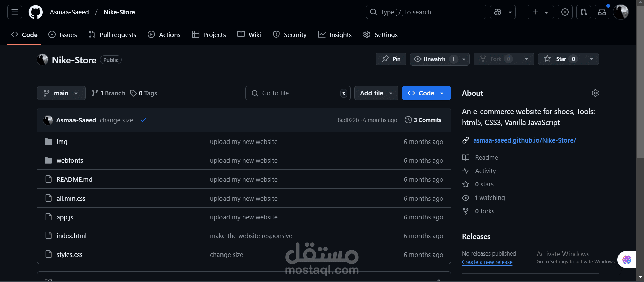Open the issues icon in top header
The width and height of the screenshot is (644, 282).
click(565, 12)
